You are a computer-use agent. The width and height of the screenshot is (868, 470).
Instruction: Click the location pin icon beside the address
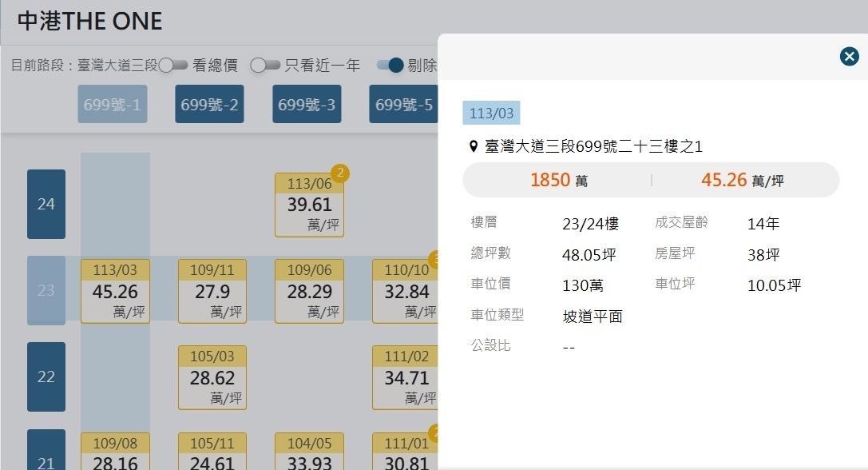(x=474, y=147)
